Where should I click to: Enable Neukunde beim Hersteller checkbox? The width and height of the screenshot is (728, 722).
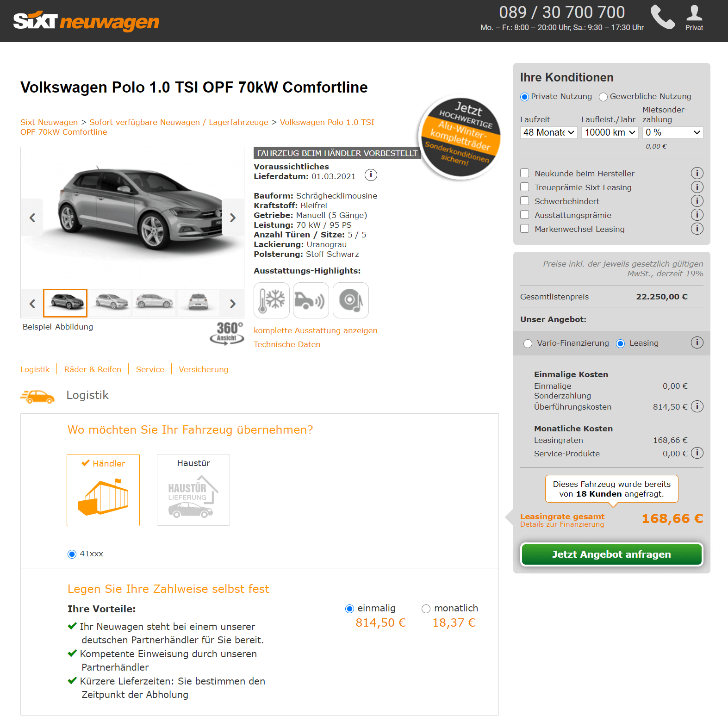[525, 173]
